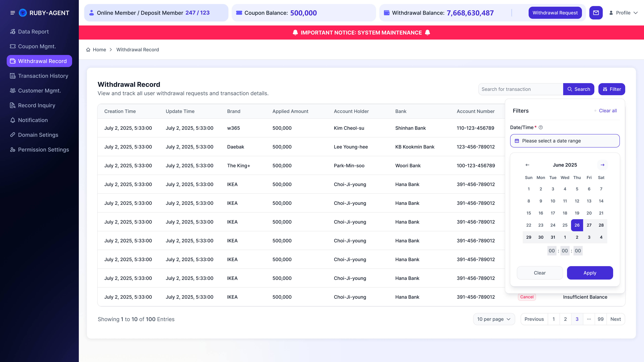Apply the selected date filter
This screenshot has width=644, height=362.
[x=590, y=273]
